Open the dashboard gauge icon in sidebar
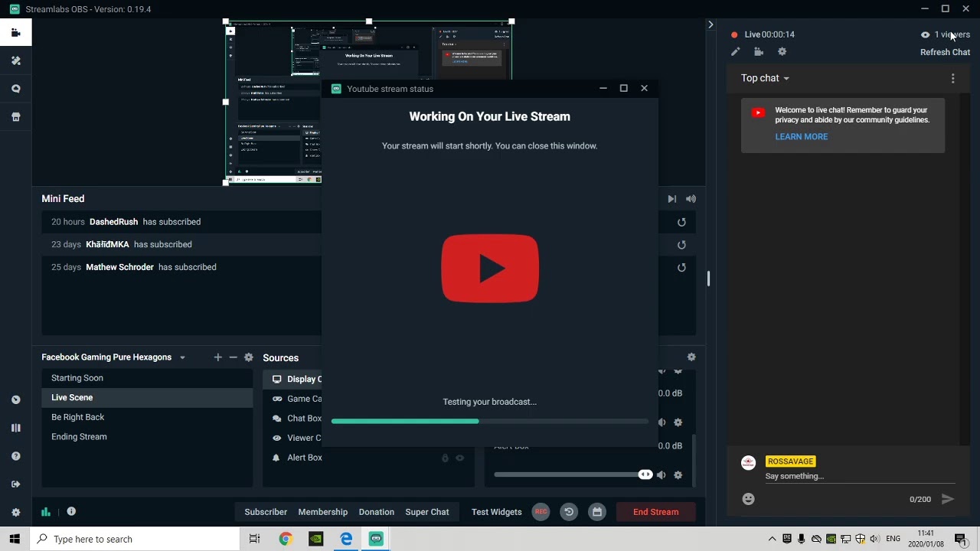Screen dimensions: 980x551 pyautogui.click(x=15, y=399)
